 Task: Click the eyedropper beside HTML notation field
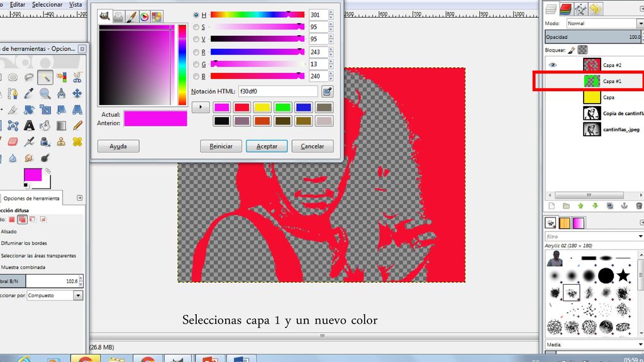[x=327, y=92]
